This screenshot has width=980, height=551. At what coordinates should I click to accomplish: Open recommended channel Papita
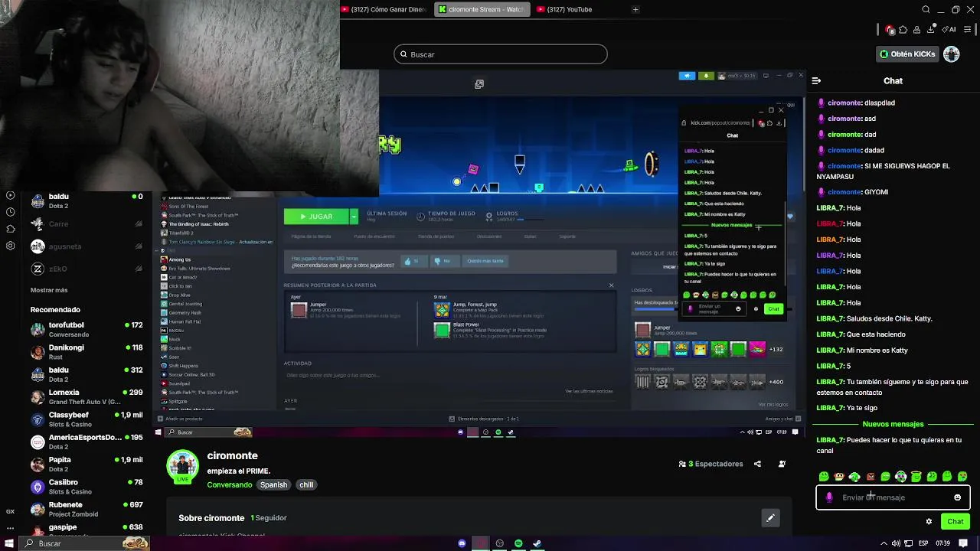pyautogui.click(x=86, y=465)
